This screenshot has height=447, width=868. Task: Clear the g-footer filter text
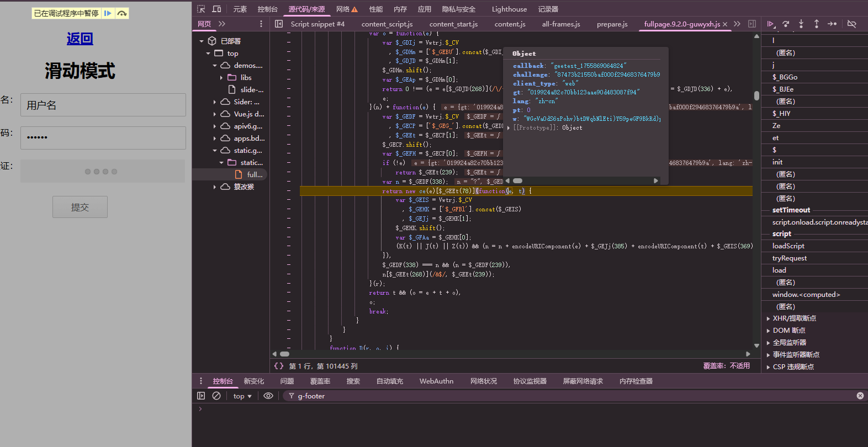(860, 396)
